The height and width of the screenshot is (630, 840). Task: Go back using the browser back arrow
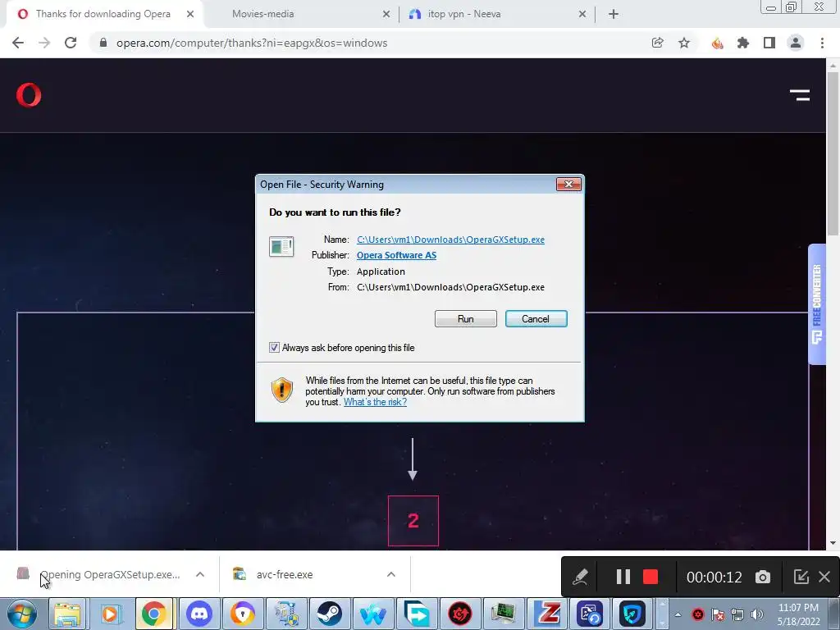click(18, 43)
